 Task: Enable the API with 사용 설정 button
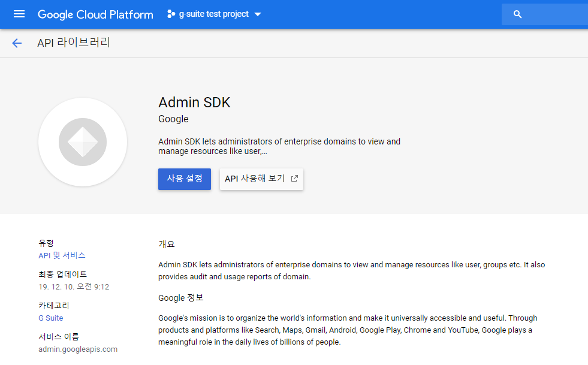185,179
